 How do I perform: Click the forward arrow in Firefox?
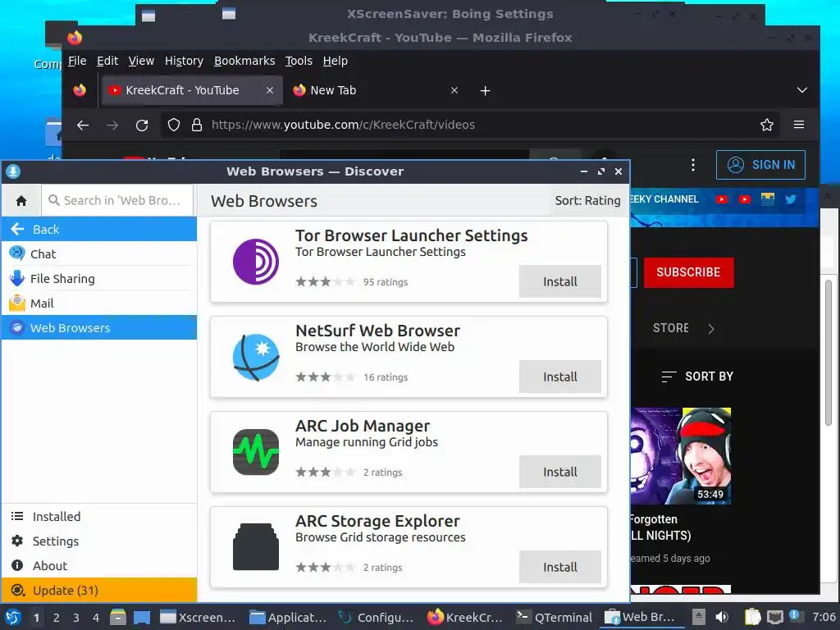click(112, 126)
